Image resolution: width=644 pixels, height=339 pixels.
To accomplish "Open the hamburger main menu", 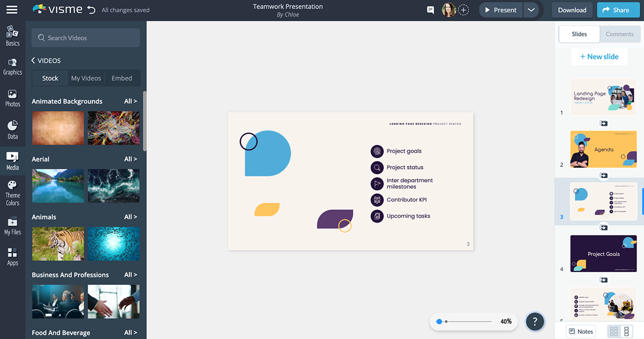I will (12, 10).
